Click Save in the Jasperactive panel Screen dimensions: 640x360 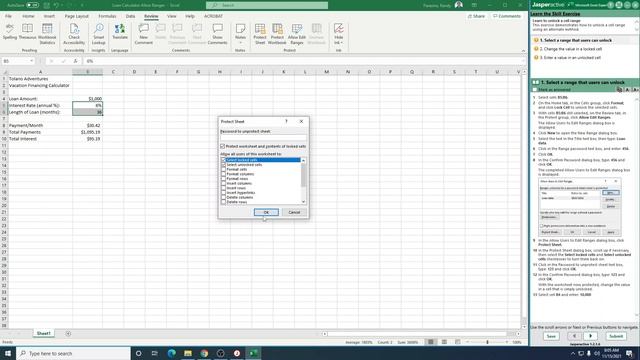coord(551,336)
